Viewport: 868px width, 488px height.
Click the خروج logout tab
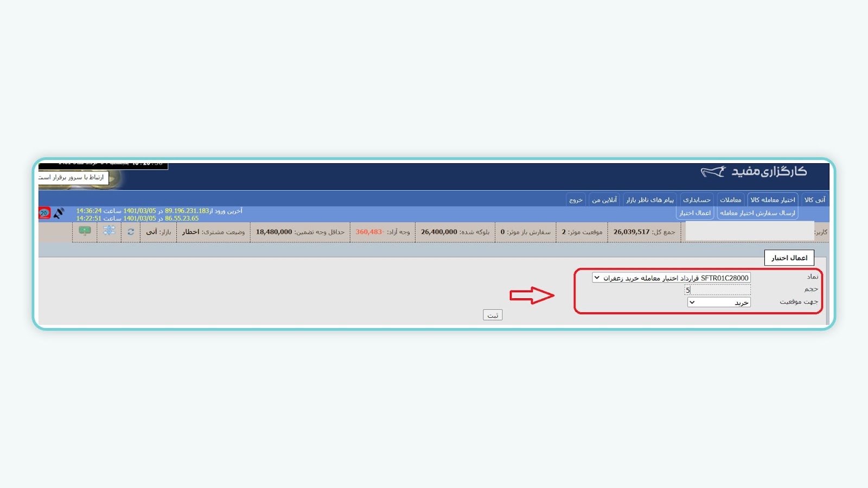click(576, 200)
